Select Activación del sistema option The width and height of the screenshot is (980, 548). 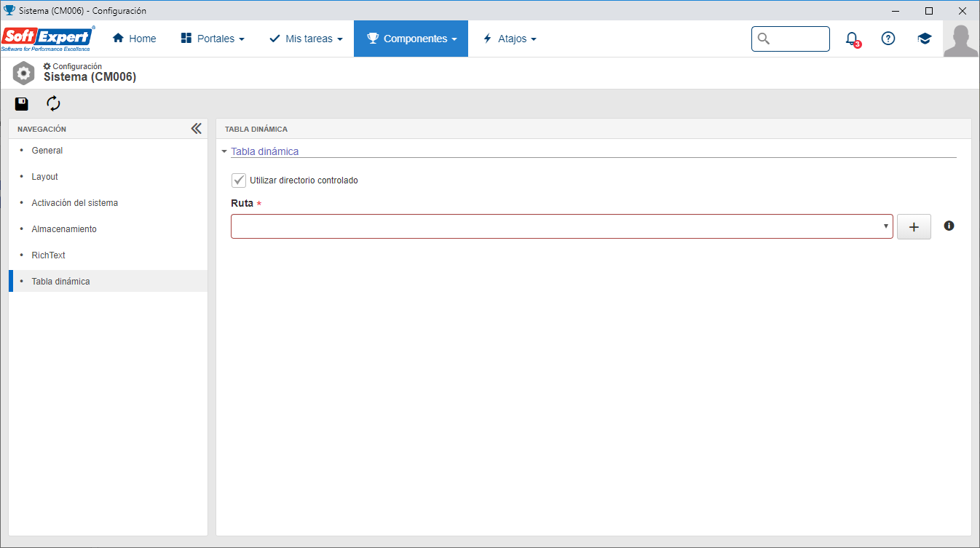108,203
